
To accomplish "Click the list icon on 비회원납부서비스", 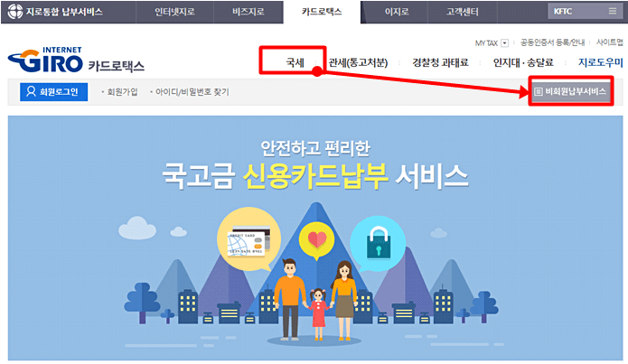I will (539, 92).
